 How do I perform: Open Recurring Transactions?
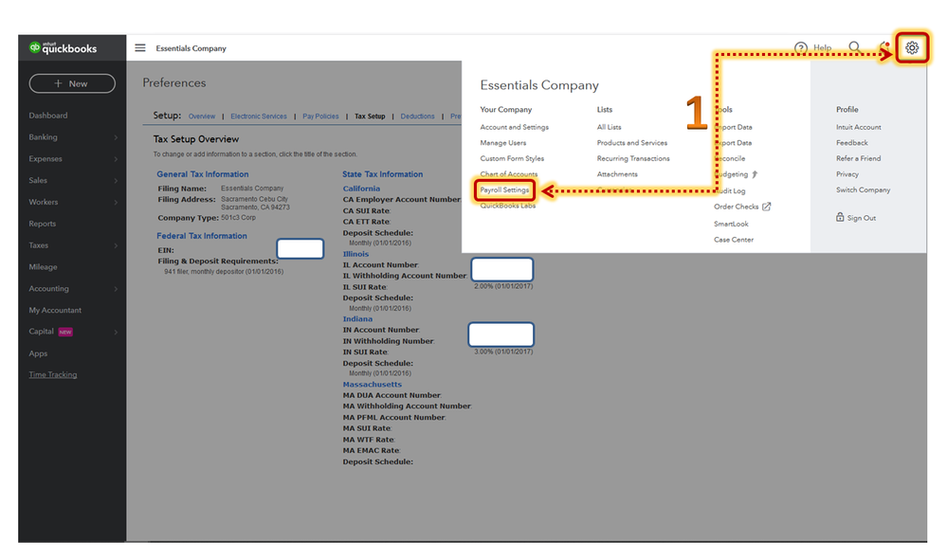pos(633,158)
